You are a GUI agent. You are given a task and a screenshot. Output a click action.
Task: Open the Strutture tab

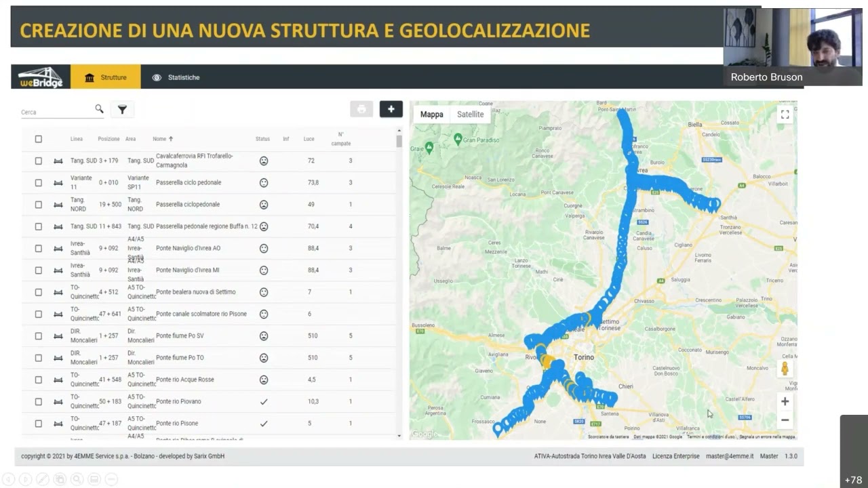click(x=106, y=77)
